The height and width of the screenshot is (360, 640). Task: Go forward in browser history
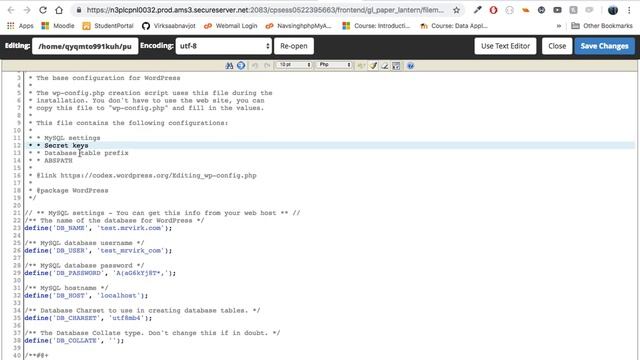(27, 10)
